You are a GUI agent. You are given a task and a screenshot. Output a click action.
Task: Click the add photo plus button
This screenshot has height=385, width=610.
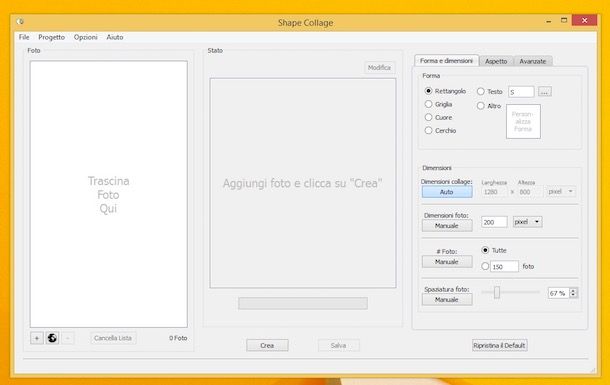(37, 338)
